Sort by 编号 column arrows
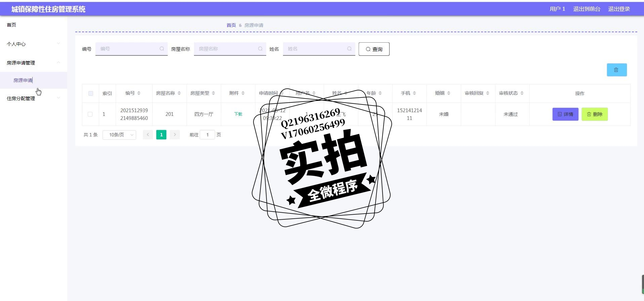The width and height of the screenshot is (644, 301). click(x=139, y=93)
